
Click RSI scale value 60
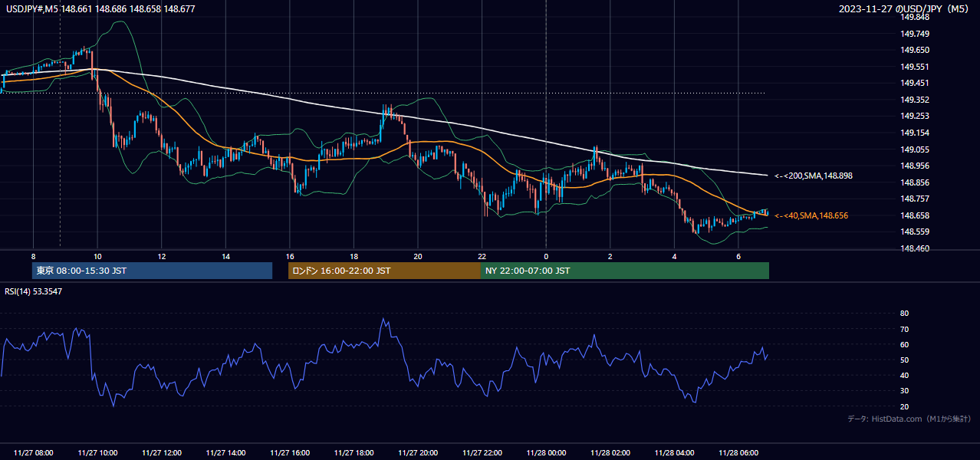[904, 344]
